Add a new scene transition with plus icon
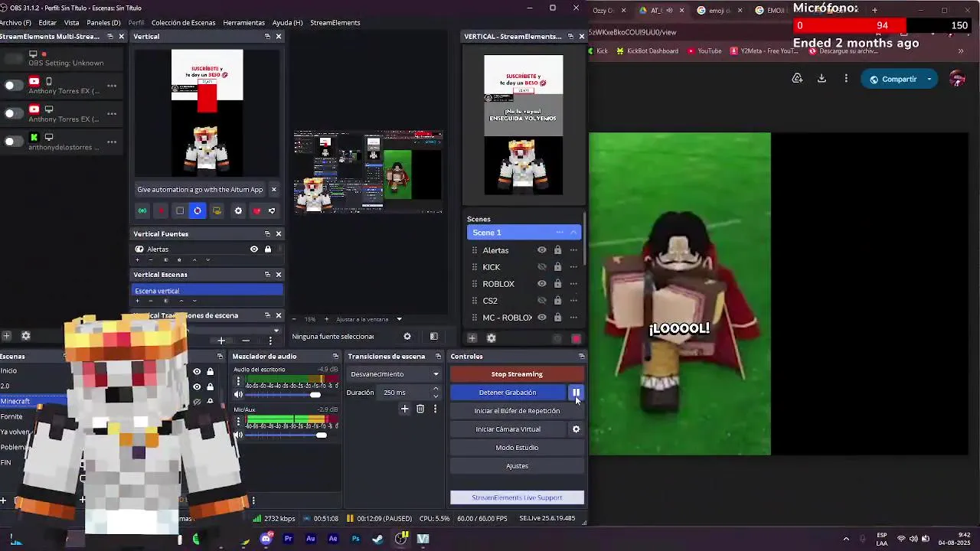This screenshot has width=980, height=551. 405,409
